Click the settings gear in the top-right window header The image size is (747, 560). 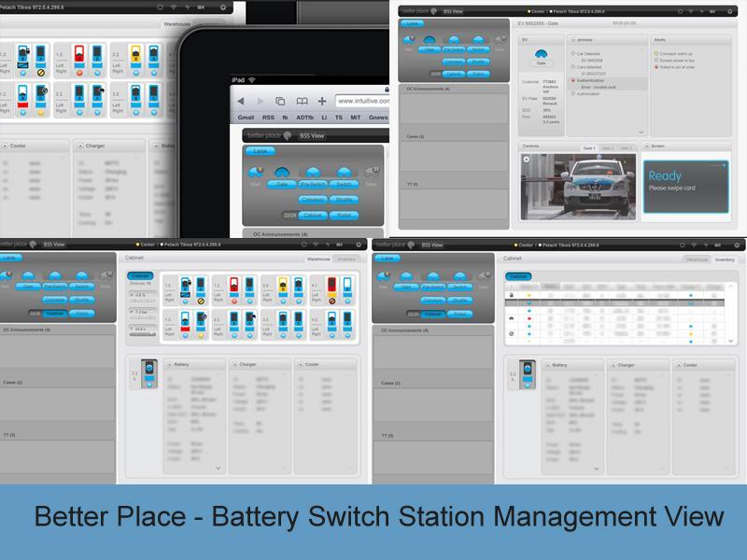730,11
